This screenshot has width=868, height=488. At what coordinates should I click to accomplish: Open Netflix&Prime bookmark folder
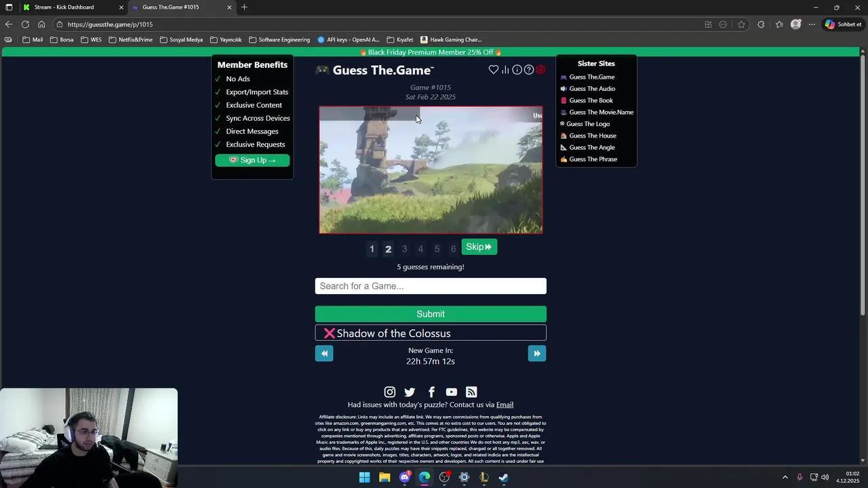130,40
